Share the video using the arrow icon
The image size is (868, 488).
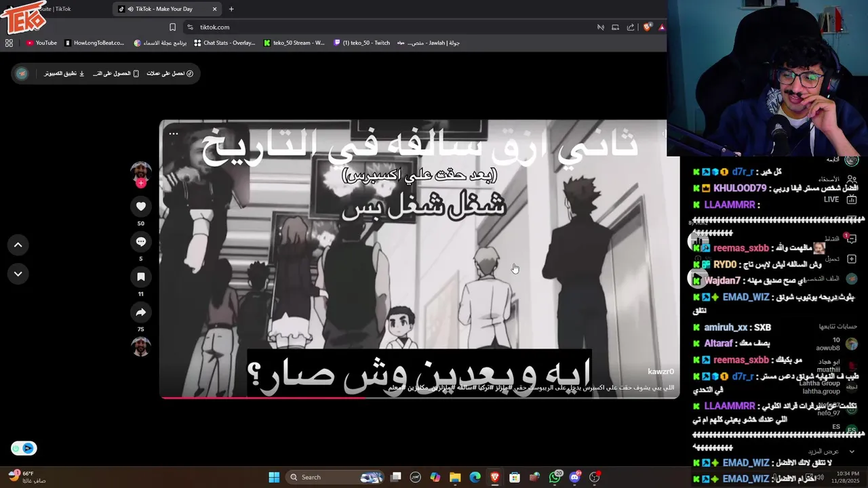141,312
